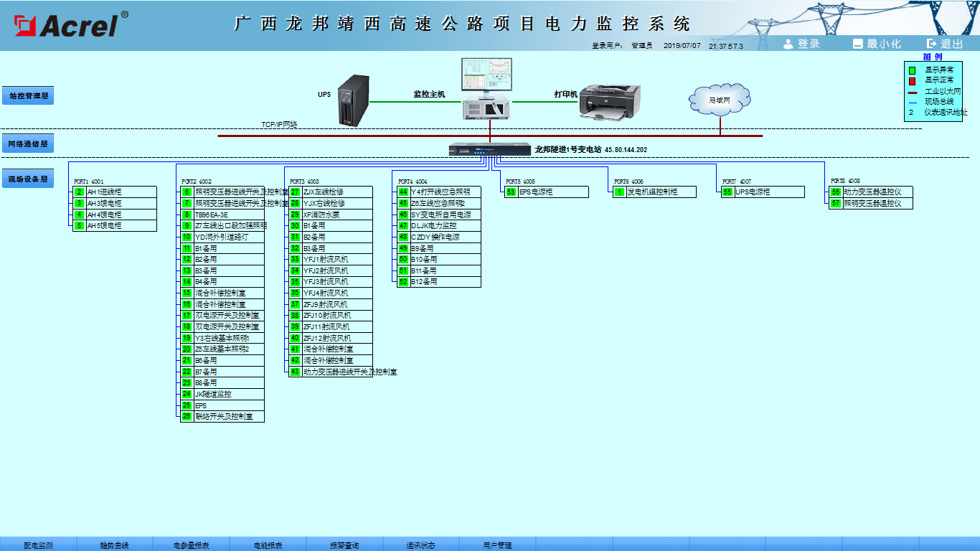Click the printer icon
Screen dimensions: 980x551
pos(609,101)
